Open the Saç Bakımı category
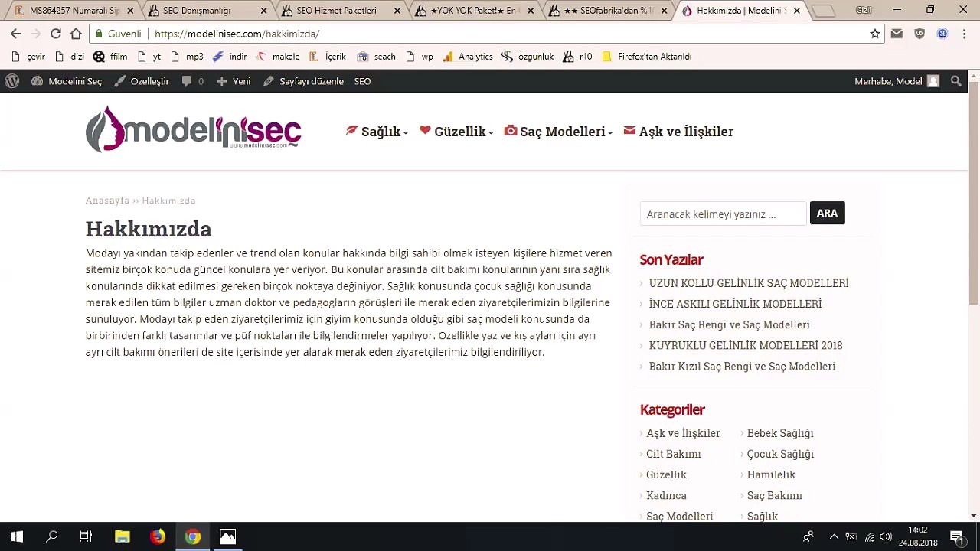This screenshot has height=551, width=980. [774, 495]
